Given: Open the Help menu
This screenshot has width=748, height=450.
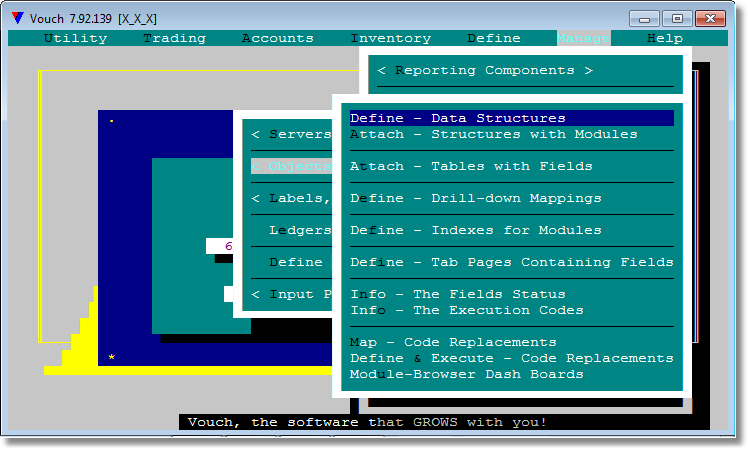Looking at the screenshot, I should (665, 38).
